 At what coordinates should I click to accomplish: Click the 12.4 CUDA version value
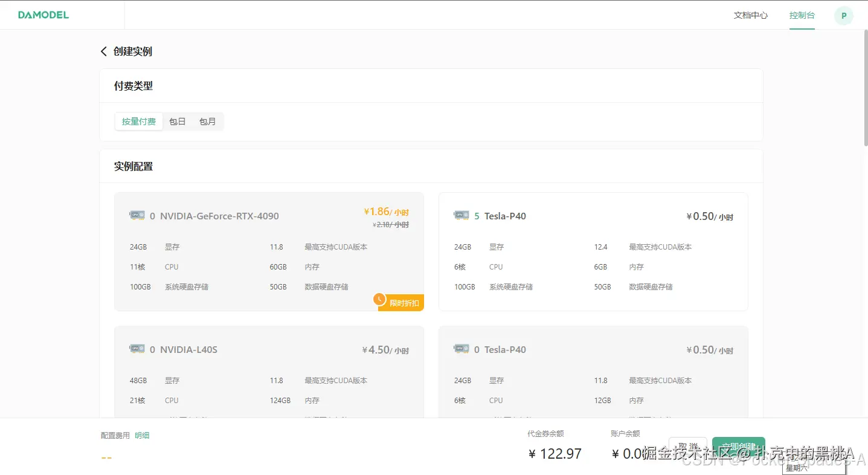[x=601, y=247]
